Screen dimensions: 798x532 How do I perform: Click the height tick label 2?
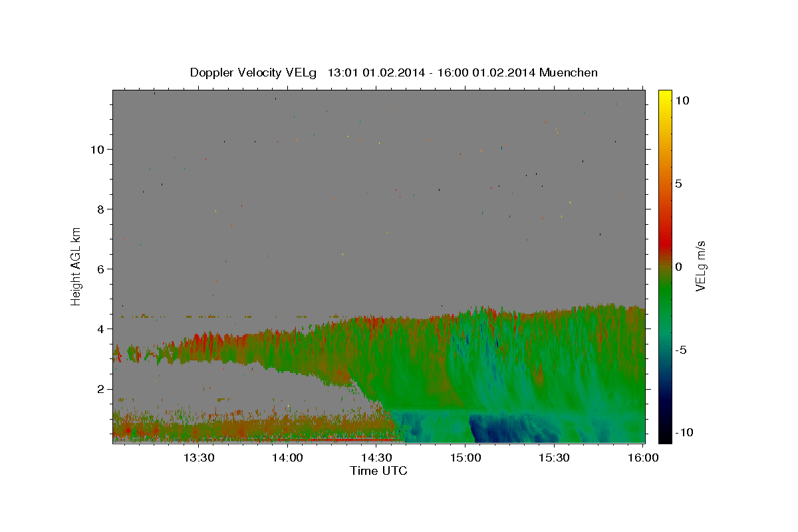101,389
